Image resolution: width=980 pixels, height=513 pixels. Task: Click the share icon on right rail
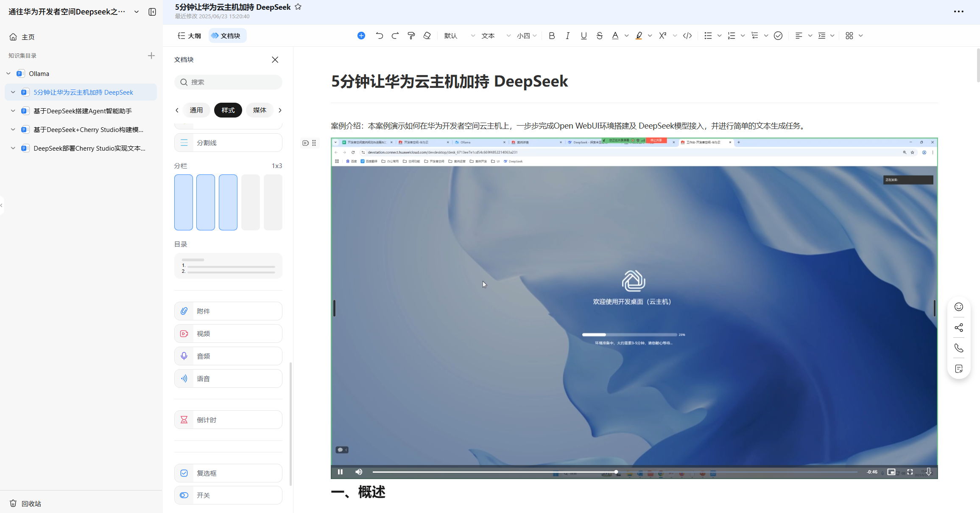(x=959, y=328)
